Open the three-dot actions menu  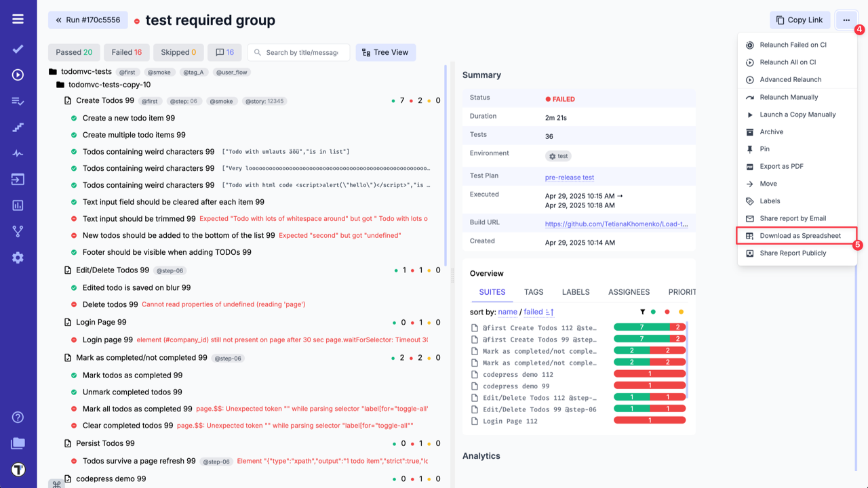[x=846, y=20]
